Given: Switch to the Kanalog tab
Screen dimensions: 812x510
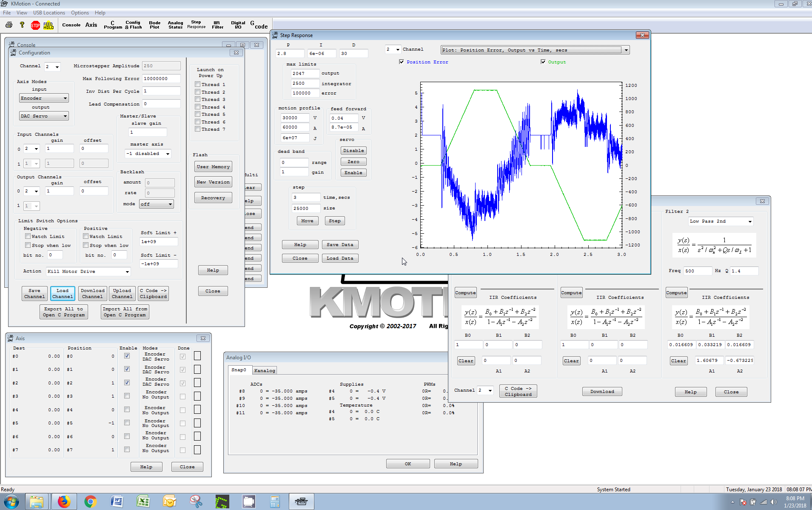Looking at the screenshot, I should click(264, 370).
